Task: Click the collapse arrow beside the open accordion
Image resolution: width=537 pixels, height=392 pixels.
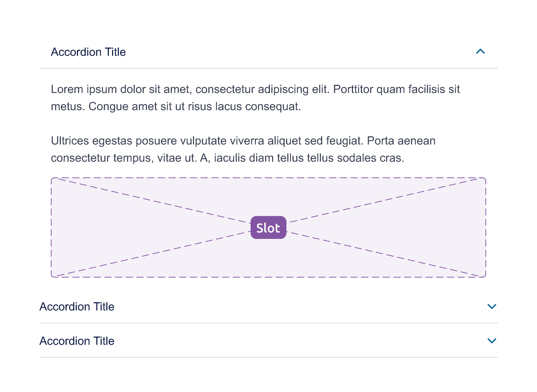Action: (x=480, y=52)
